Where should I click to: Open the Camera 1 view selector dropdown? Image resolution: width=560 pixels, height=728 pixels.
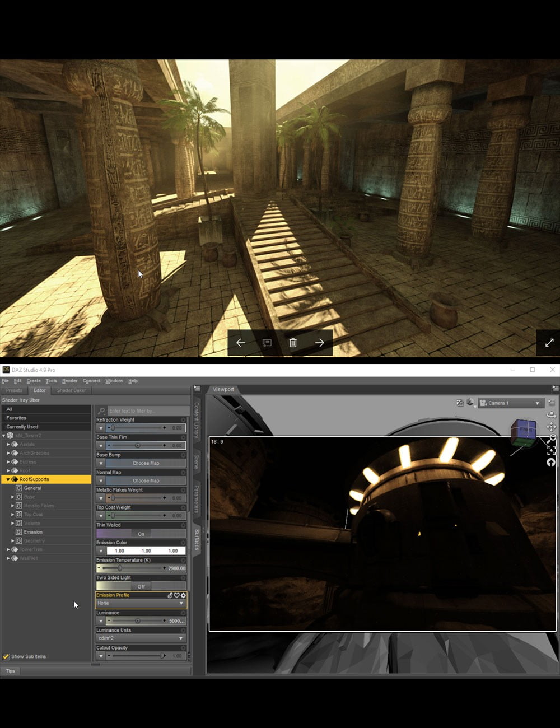pos(510,403)
